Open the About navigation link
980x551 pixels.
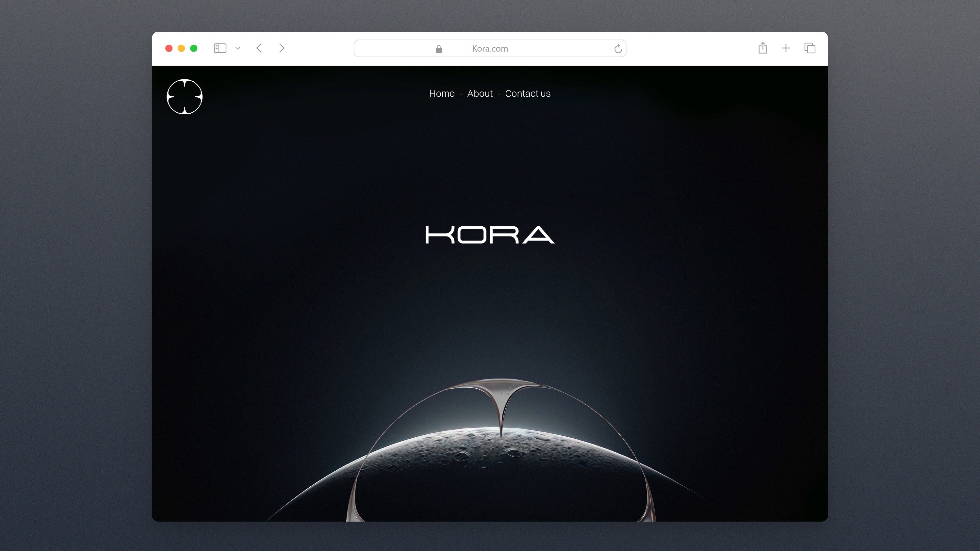pos(480,93)
